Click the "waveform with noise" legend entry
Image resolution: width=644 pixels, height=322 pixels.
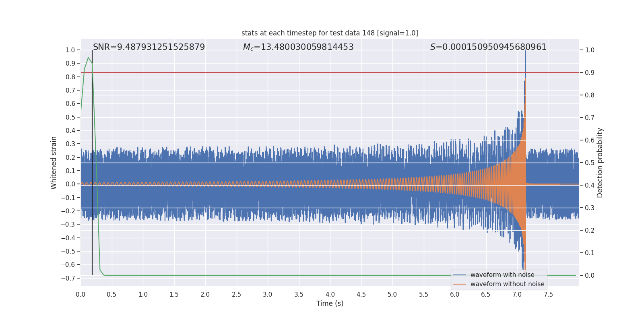[502, 275]
